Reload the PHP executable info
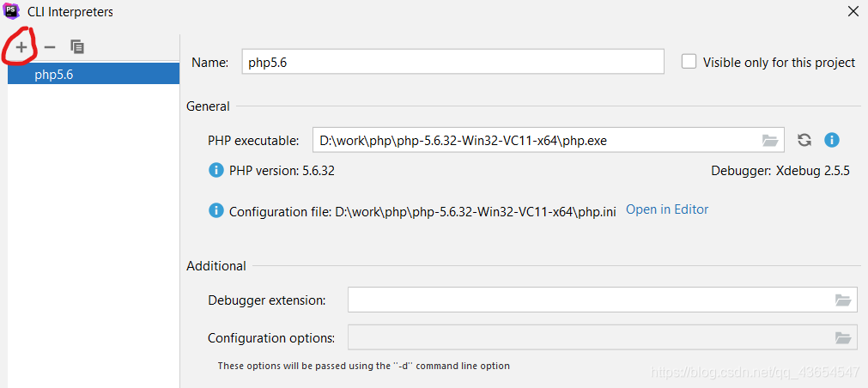 pyautogui.click(x=804, y=140)
